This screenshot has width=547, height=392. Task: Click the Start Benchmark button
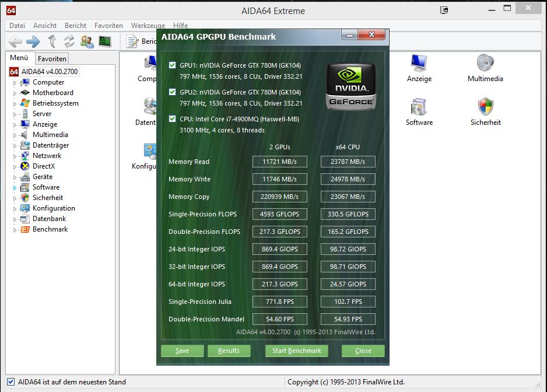(x=296, y=351)
